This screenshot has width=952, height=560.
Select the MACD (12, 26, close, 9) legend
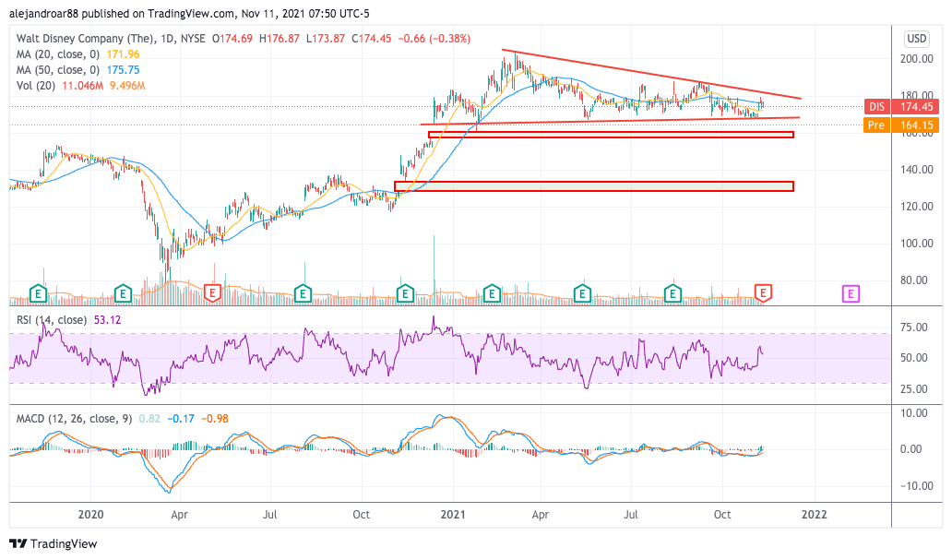74,419
